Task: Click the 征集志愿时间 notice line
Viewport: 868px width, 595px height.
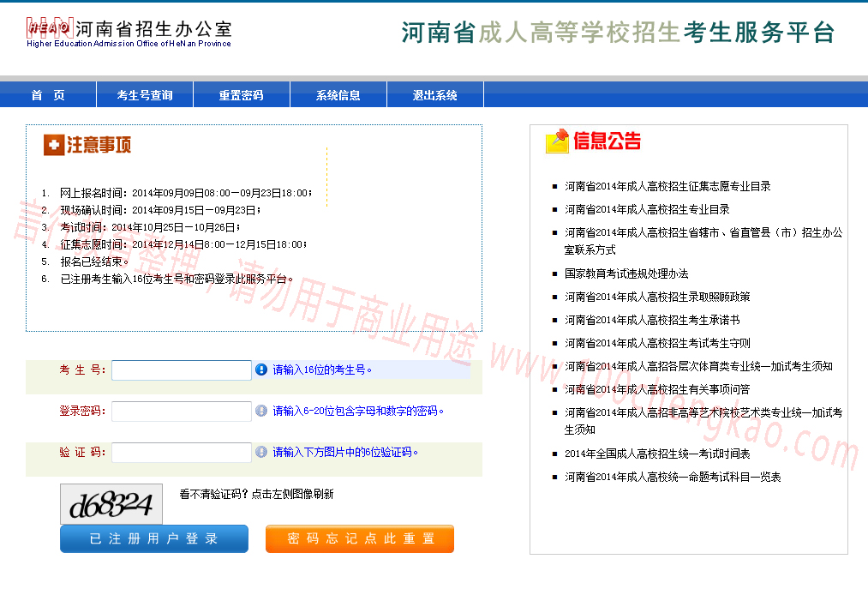Action: tap(183, 244)
